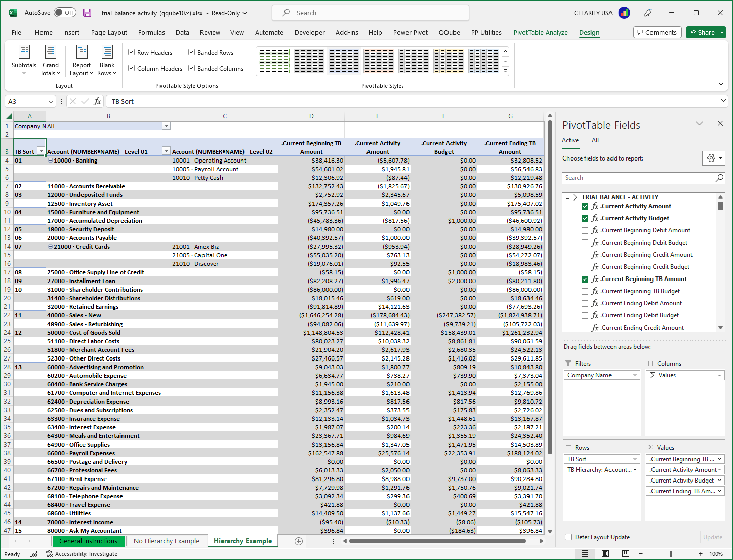Click inside the Search box at the top

click(x=370, y=12)
